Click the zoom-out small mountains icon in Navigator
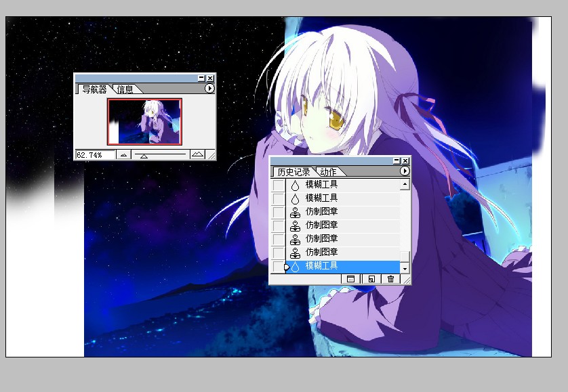 [x=123, y=155]
